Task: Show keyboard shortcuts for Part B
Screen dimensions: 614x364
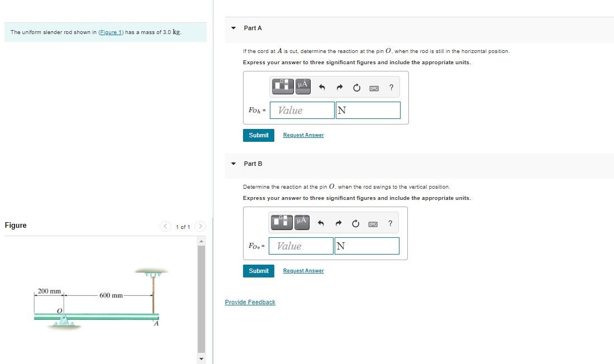Action: (x=373, y=224)
